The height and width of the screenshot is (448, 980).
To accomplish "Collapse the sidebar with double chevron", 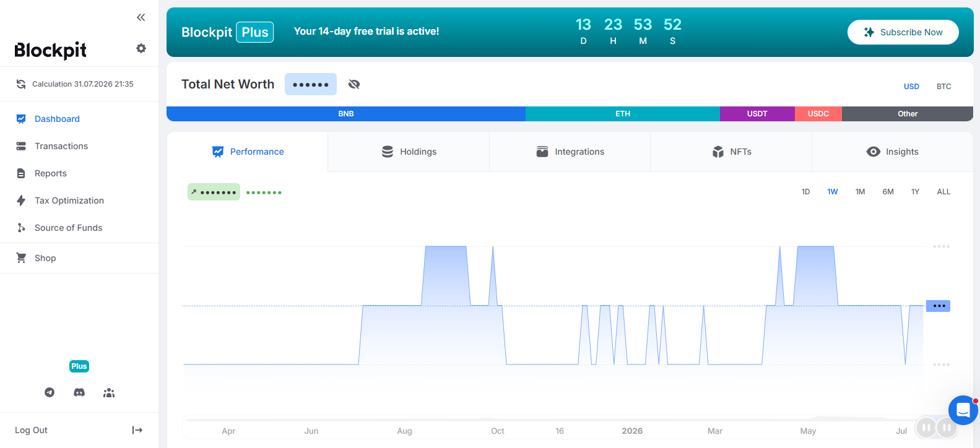I will 141,17.
